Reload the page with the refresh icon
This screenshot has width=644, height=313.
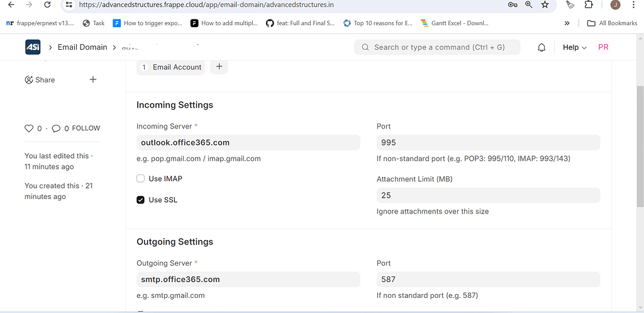coord(47,4)
